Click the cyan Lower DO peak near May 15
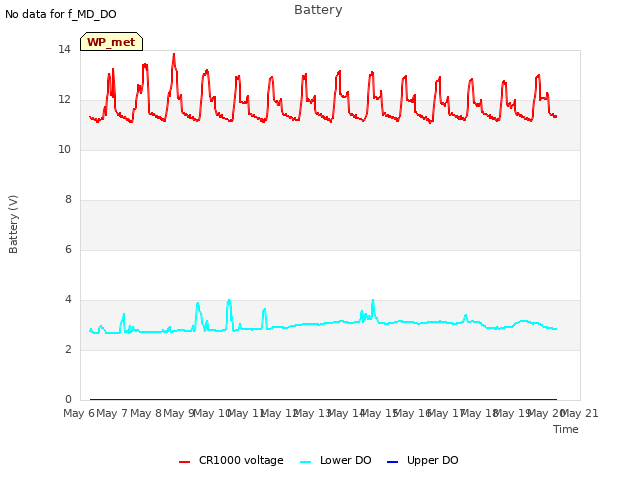This screenshot has height=480, width=640. pos(373,301)
